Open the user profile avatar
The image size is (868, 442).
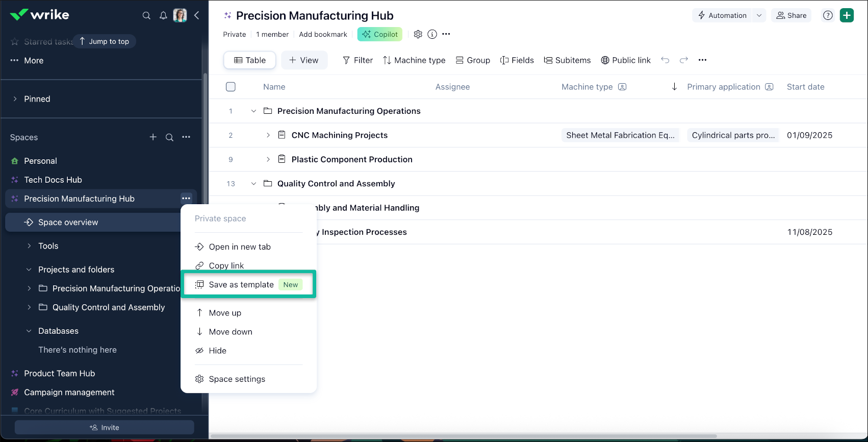[180, 15]
